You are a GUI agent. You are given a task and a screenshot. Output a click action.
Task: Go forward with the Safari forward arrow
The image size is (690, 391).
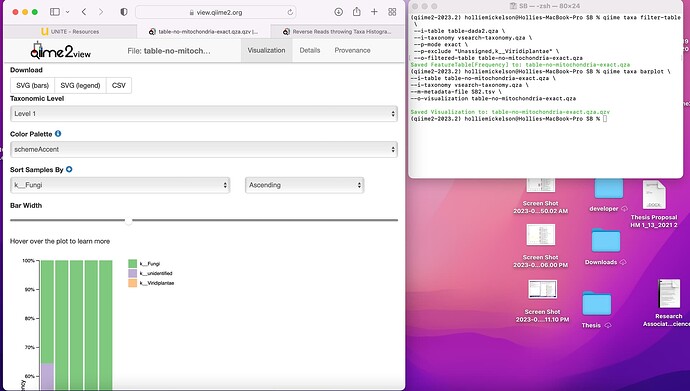coord(101,12)
